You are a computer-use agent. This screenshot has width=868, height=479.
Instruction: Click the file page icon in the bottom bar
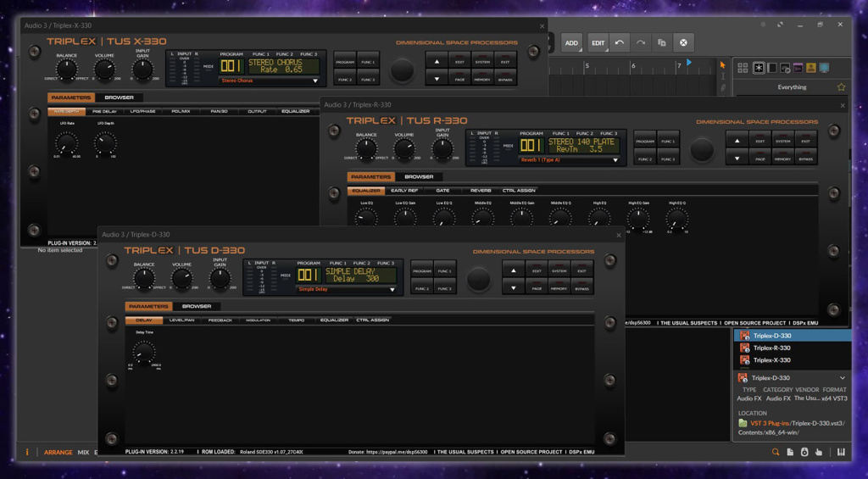click(791, 452)
